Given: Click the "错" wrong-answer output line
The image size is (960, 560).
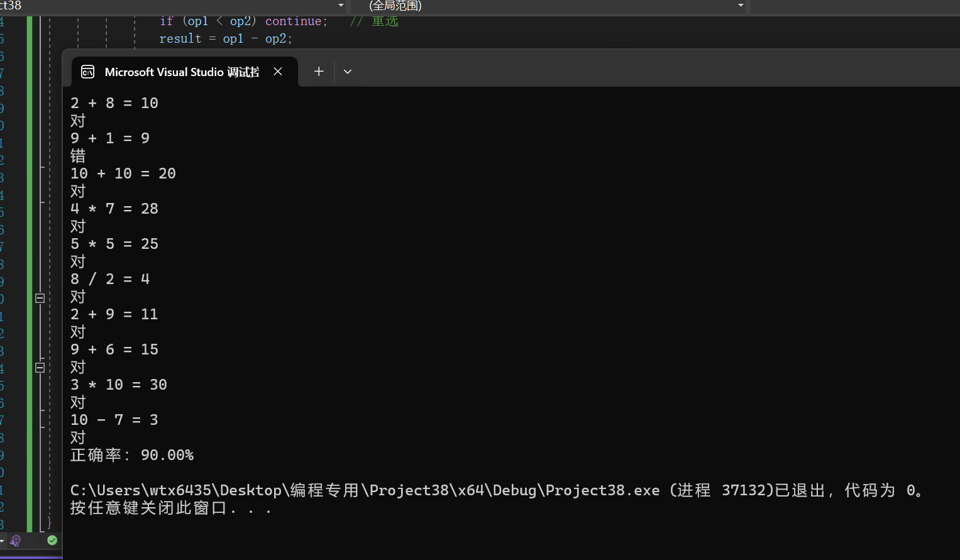Looking at the screenshot, I should pos(78,156).
